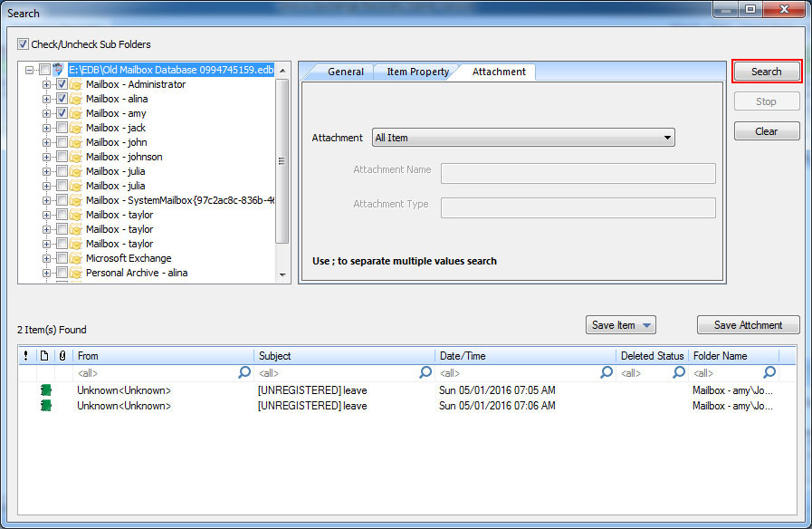The image size is (812, 529).
Task: Collapse the root EDB database node
Action: click(x=31, y=70)
